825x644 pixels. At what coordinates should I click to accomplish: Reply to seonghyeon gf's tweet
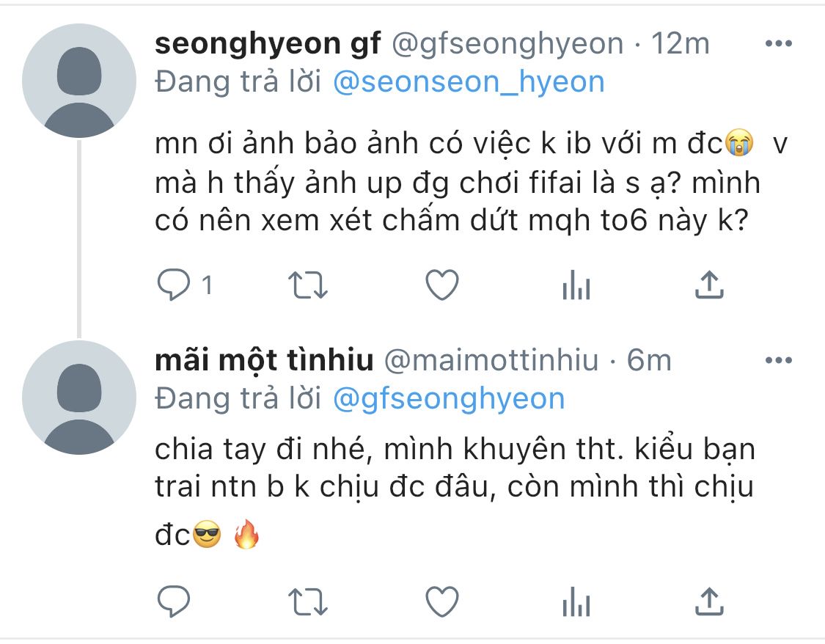point(175,285)
